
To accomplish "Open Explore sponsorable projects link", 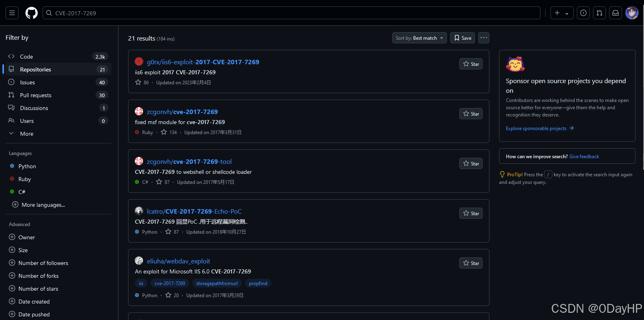I will [540, 128].
